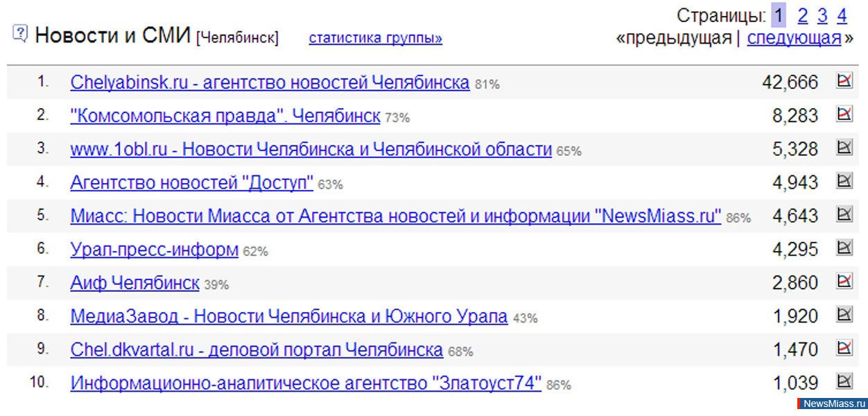Open page 4 of the results
868x416 pixels.
pyautogui.click(x=842, y=16)
